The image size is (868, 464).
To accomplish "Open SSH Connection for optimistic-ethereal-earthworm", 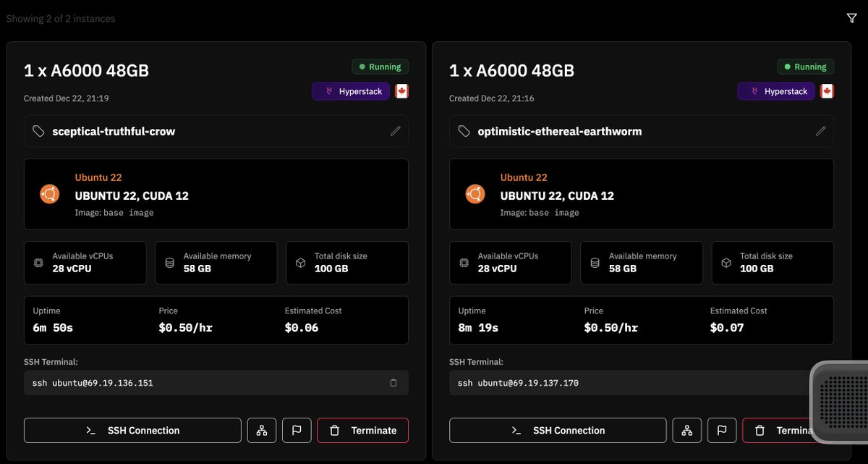I will [x=558, y=430].
